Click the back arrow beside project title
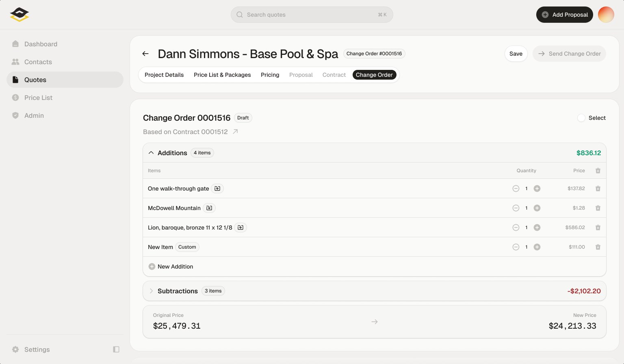Screen dimensions: 624x364 tap(145, 54)
